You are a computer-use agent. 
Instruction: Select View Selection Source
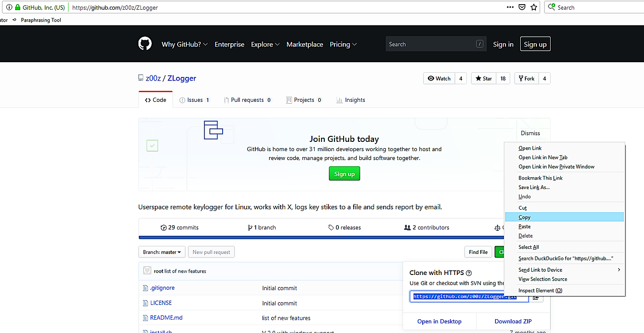point(564,279)
